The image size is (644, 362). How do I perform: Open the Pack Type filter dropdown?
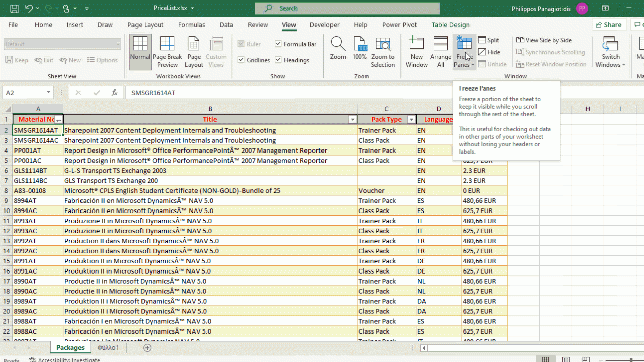(x=411, y=119)
